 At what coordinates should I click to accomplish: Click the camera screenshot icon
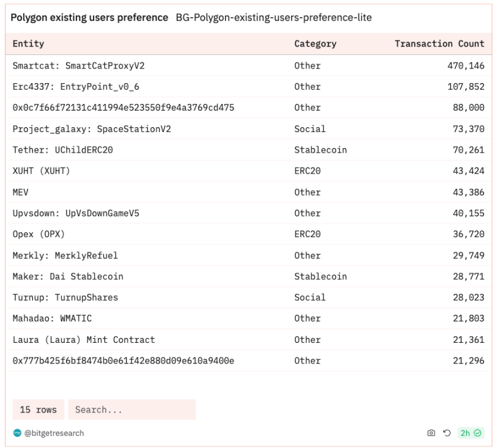pyautogui.click(x=431, y=433)
